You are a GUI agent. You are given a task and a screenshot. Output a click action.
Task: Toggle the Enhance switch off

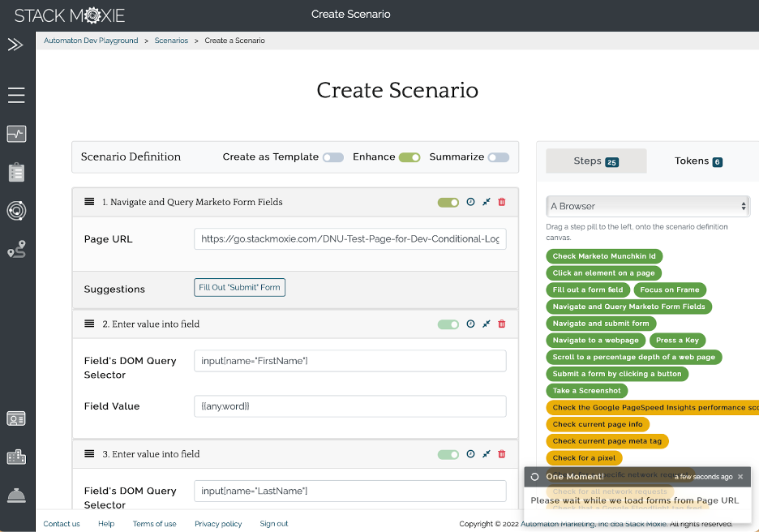pos(410,157)
